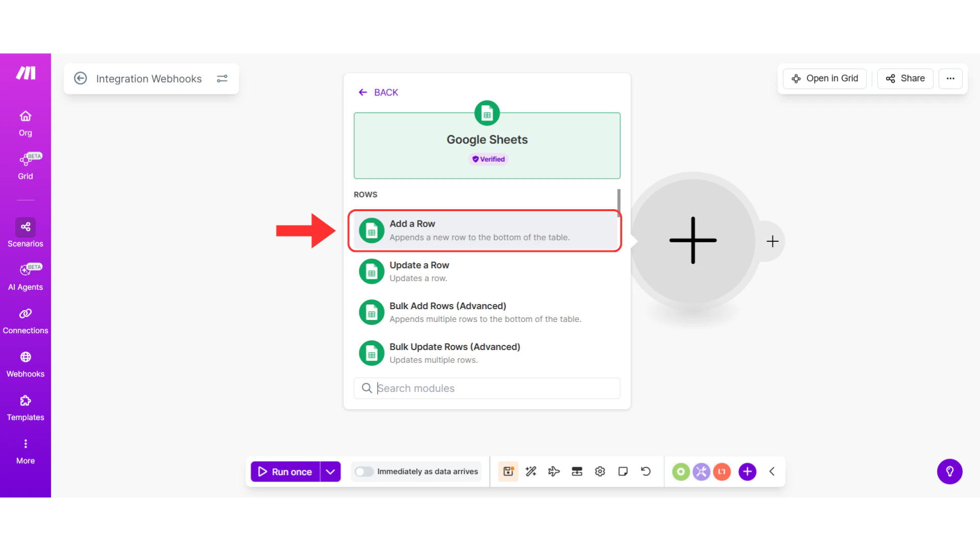The width and height of the screenshot is (980, 551).
Task: Select the Add a Row module
Action: 484,230
